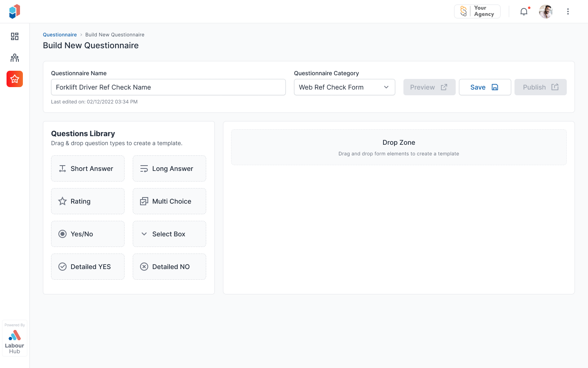Click the Multi Choice checkbox icon
The width and height of the screenshot is (588, 368).
click(x=144, y=201)
